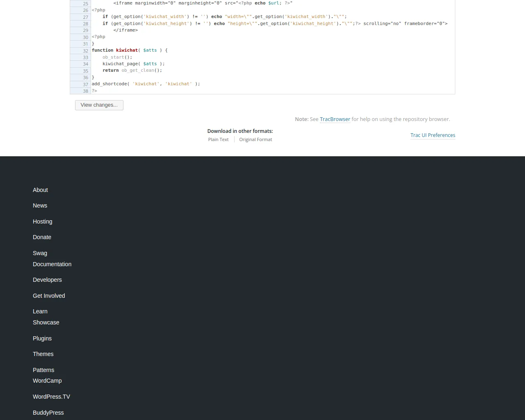Jump to code line number 36

85,78
